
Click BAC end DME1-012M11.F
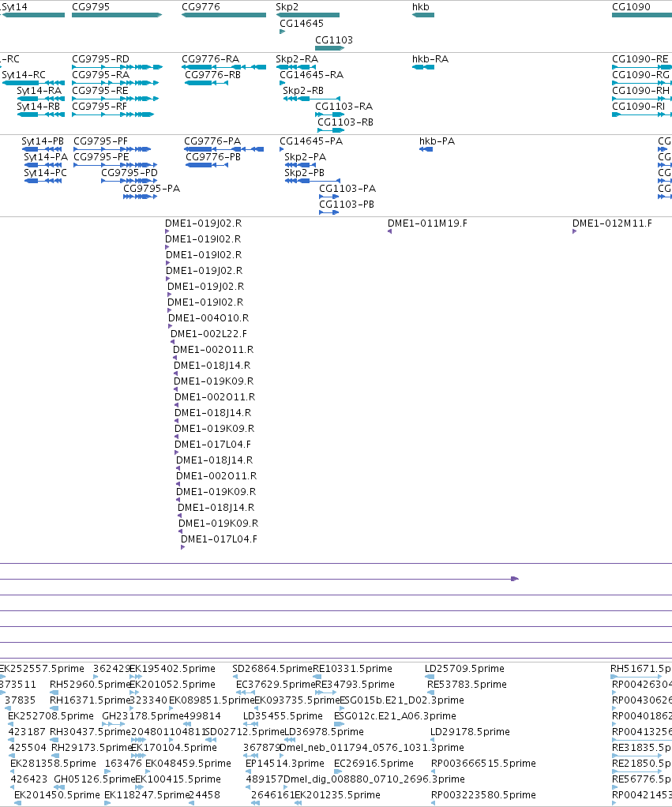tap(612, 223)
